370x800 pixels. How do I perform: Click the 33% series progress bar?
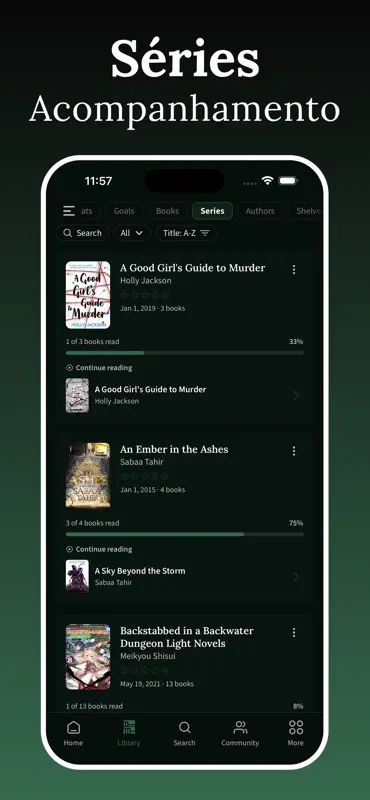(185, 353)
